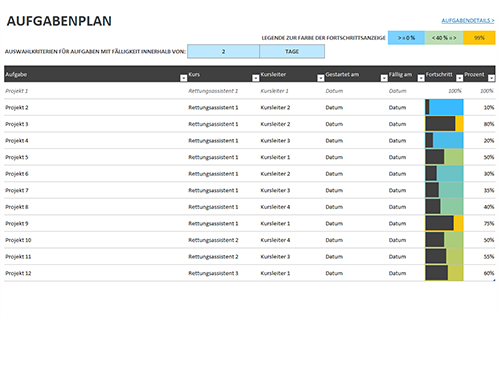498x382 pixels.
Task: Click the TAGE unit cell
Action: tap(292, 52)
